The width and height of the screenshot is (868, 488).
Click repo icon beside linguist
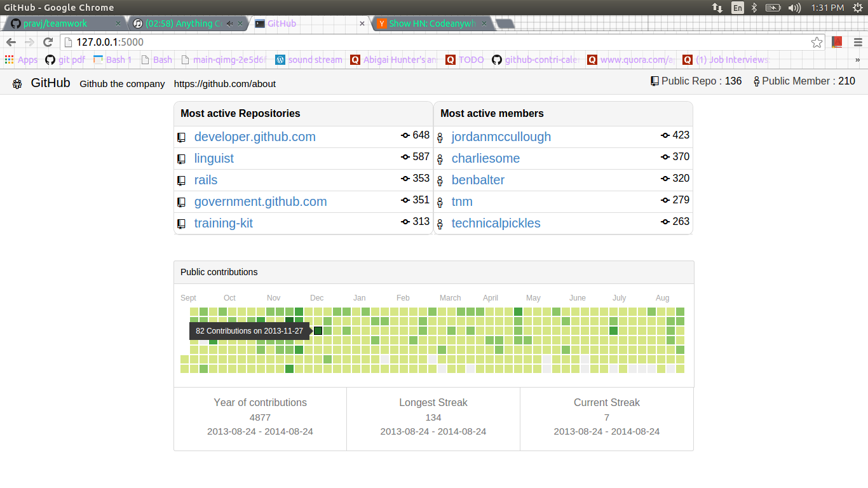pyautogui.click(x=181, y=159)
